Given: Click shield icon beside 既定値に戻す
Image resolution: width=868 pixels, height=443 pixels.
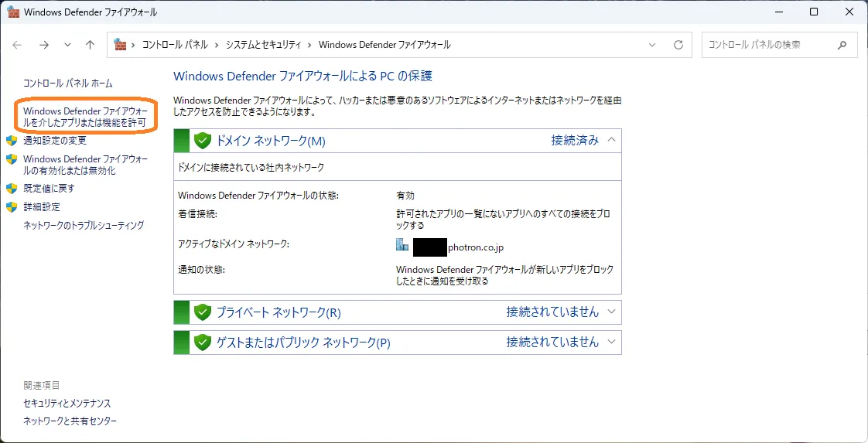Looking at the screenshot, I should tap(12, 189).
